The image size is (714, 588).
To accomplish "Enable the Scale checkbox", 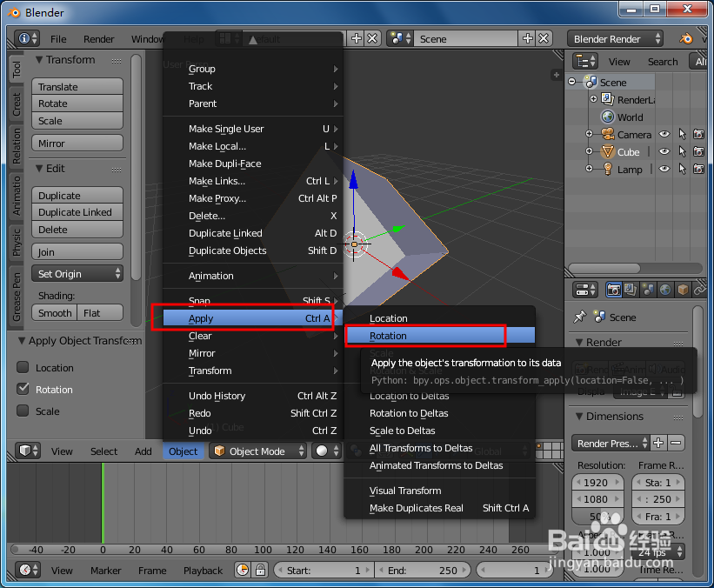I will click(23, 411).
